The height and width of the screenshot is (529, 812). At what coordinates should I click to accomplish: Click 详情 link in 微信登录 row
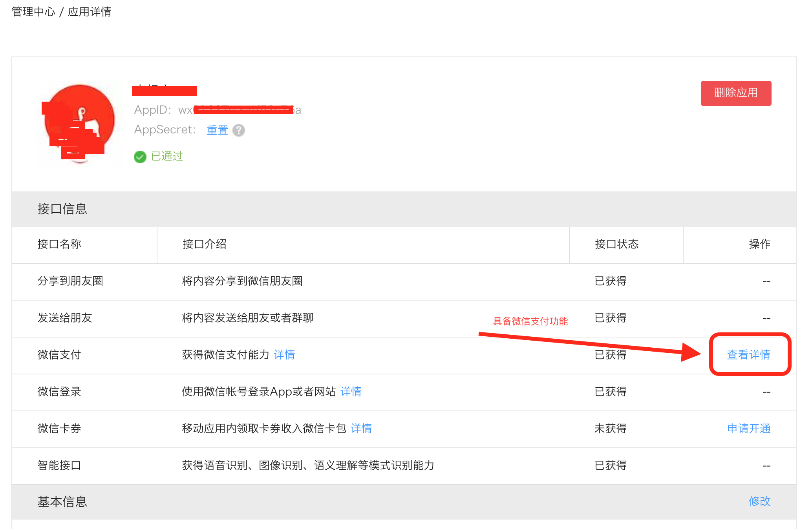point(351,391)
